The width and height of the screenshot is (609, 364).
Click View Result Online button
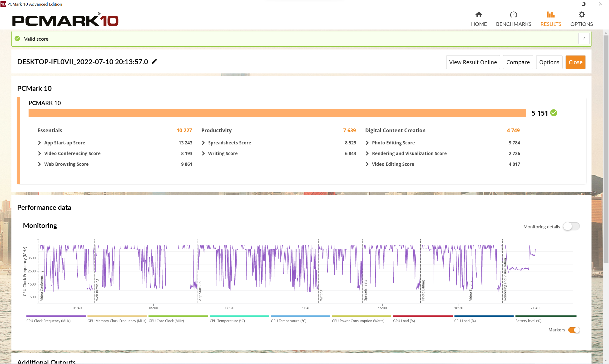point(473,62)
